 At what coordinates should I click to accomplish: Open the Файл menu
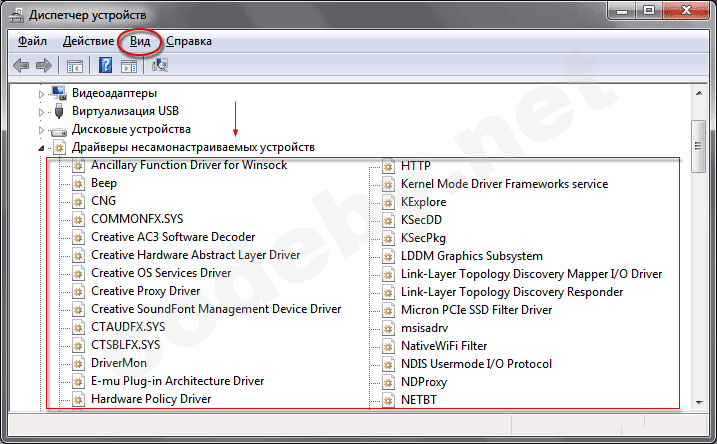click(x=32, y=41)
